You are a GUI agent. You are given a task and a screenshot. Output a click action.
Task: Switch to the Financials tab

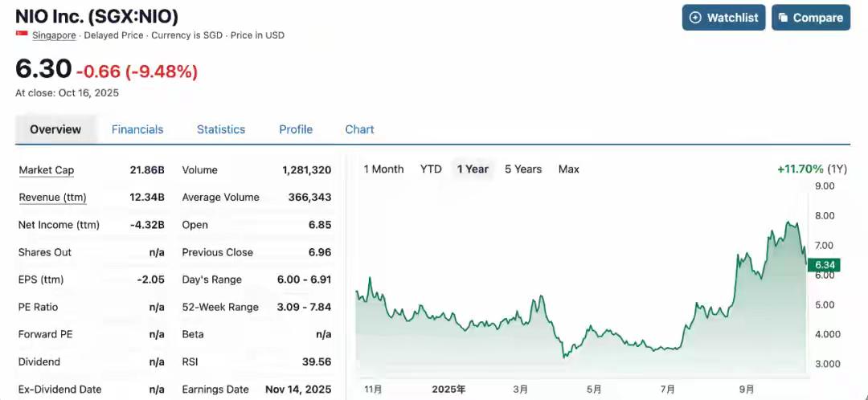tap(137, 129)
